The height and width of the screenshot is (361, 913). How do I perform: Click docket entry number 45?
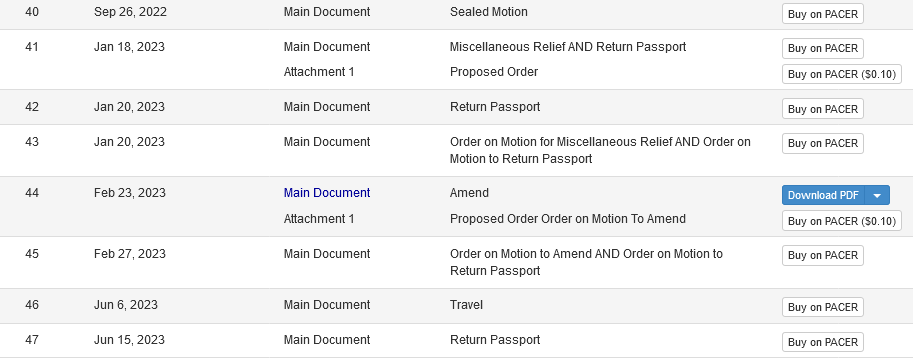point(31,253)
